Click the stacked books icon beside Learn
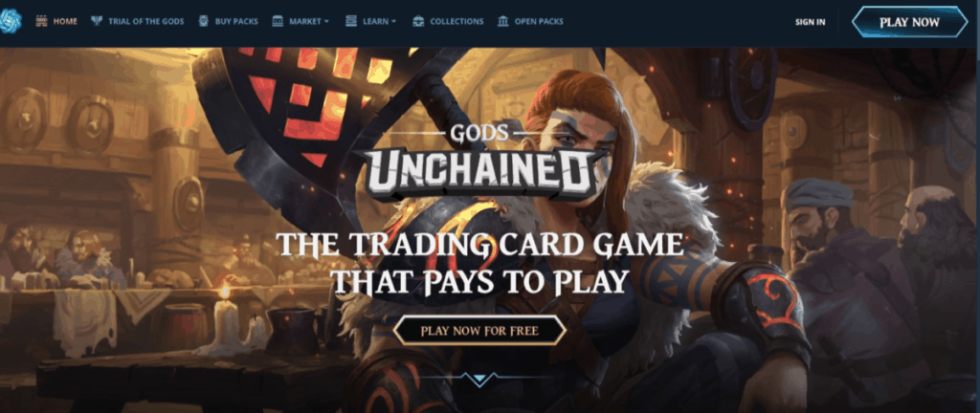This screenshot has height=413, width=980. pyautogui.click(x=351, y=21)
